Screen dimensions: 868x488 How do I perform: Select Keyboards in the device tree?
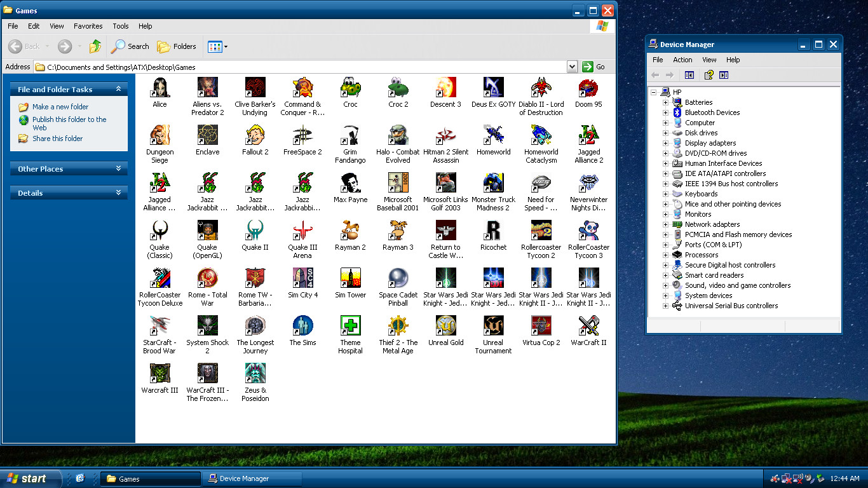(701, 194)
